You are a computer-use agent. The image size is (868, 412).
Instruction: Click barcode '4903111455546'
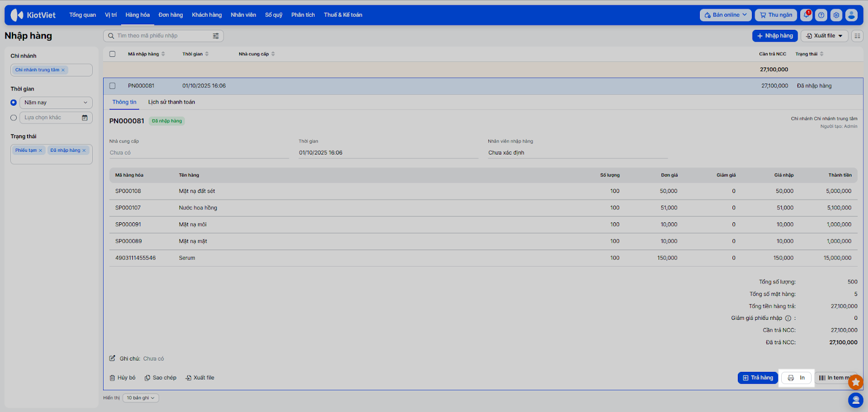point(136,258)
